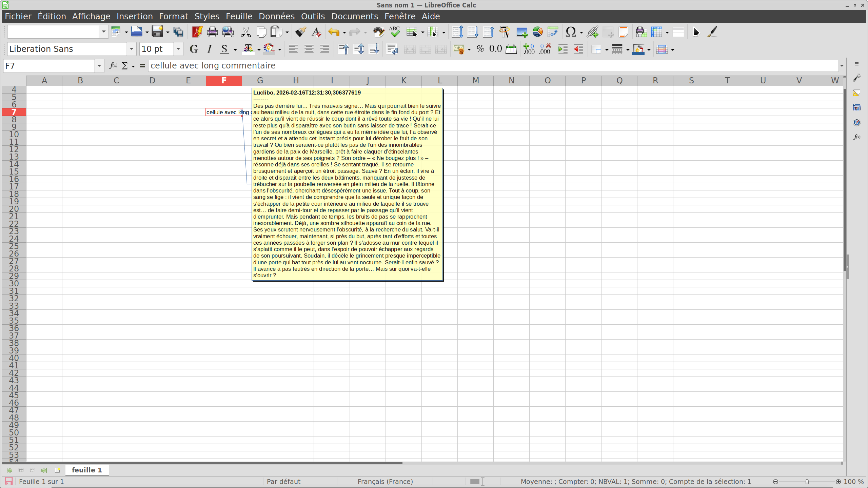This screenshot has width=868, height=488.
Task: Click the formula input line field
Action: [x=492, y=66]
